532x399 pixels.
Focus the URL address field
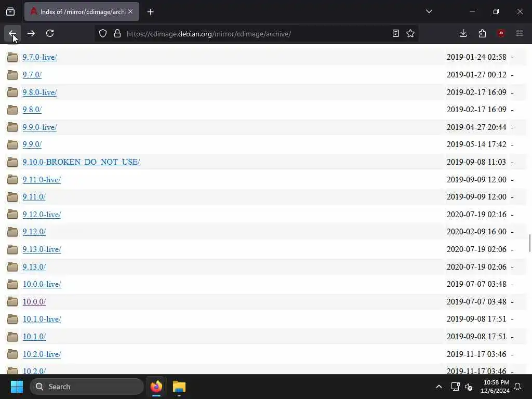point(256,34)
